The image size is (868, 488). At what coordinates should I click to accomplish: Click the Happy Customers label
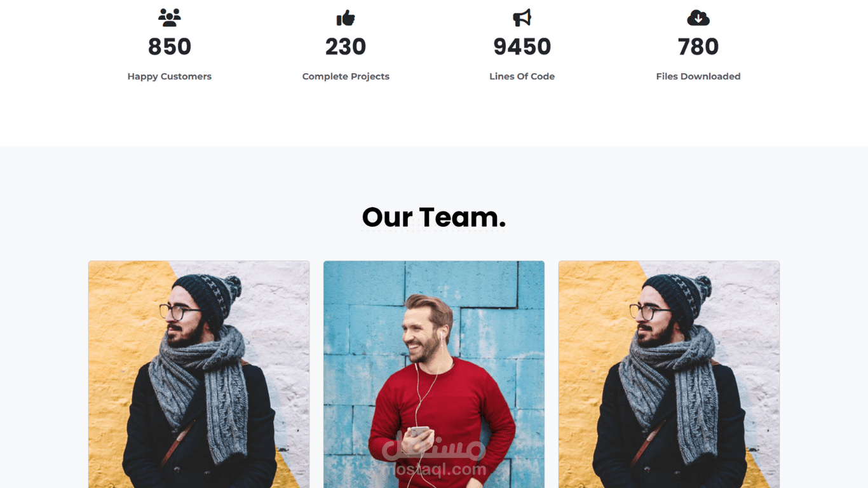[x=170, y=76]
